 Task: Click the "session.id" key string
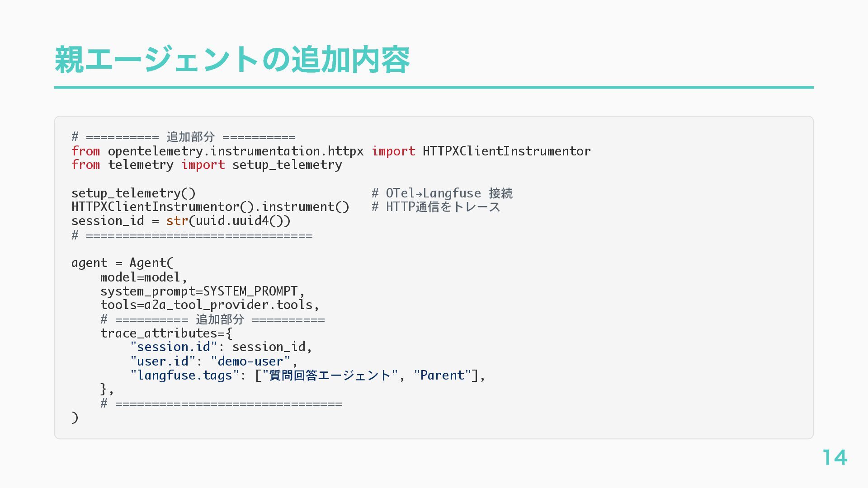tap(174, 347)
